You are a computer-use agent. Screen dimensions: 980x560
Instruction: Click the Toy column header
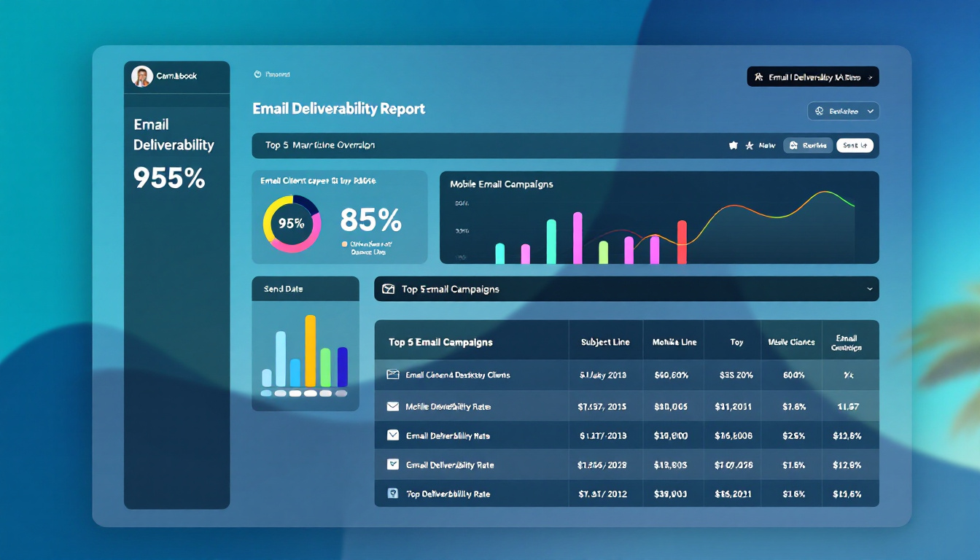[736, 342]
